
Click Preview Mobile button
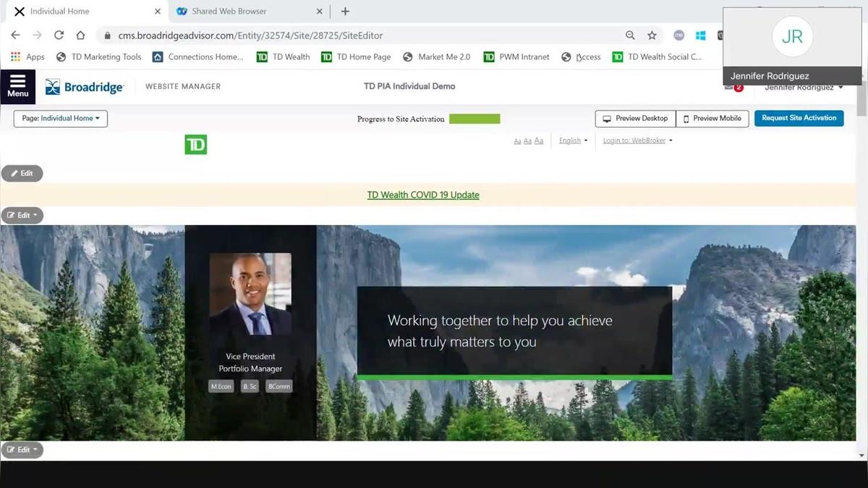(712, 118)
